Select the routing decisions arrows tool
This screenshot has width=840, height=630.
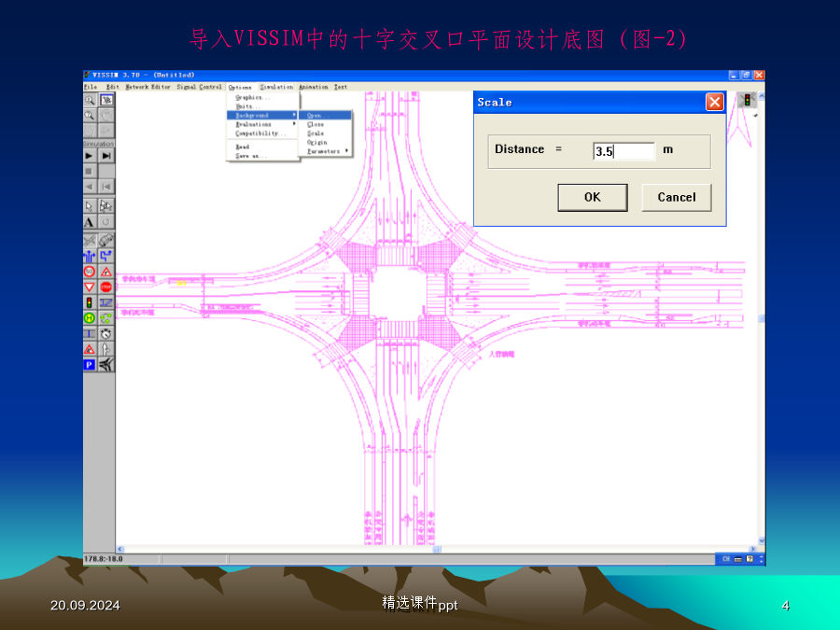click(x=90, y=256)
